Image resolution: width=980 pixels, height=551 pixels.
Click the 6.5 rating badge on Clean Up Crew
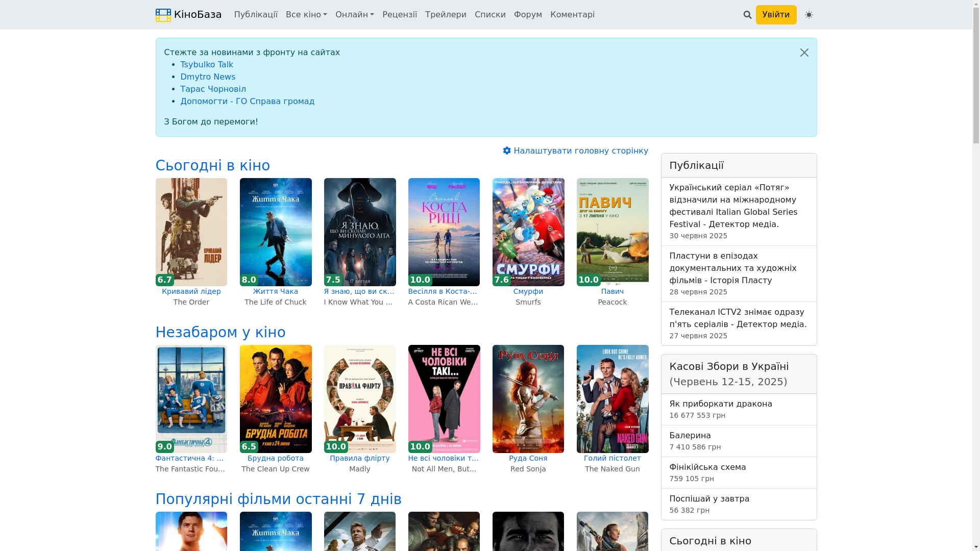coord(249,447)
